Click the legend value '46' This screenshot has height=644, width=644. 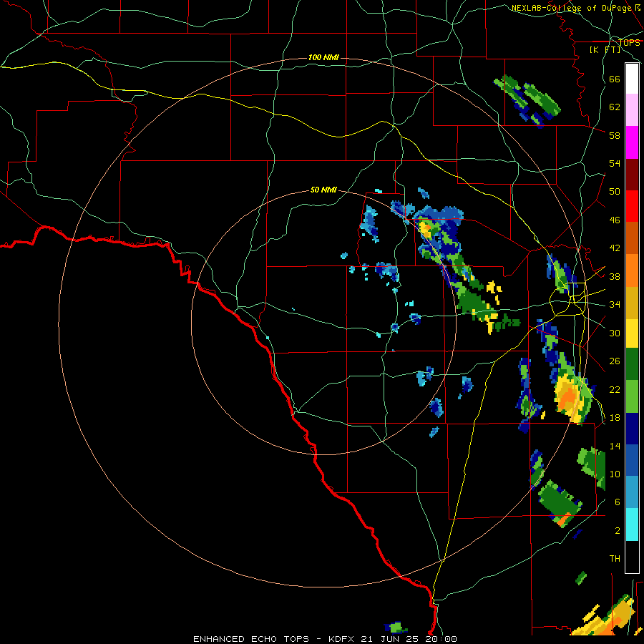point(615,220)
